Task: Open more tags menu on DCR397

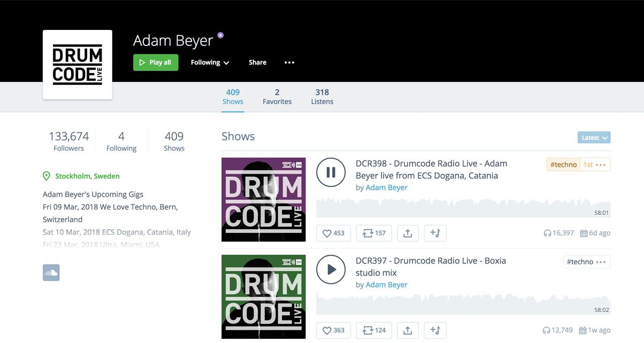Action: click(601, 262)
